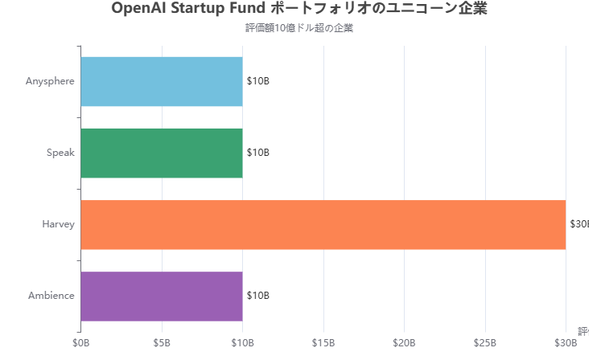Image resolution: width=601 pixels, height=364 pixels.
Task: Select the purple Ambience bar
Action: coord(162,296)
